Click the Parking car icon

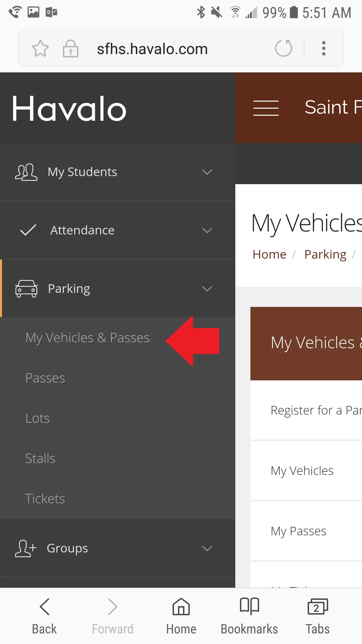pyautogui.click(x=26, y=289)
